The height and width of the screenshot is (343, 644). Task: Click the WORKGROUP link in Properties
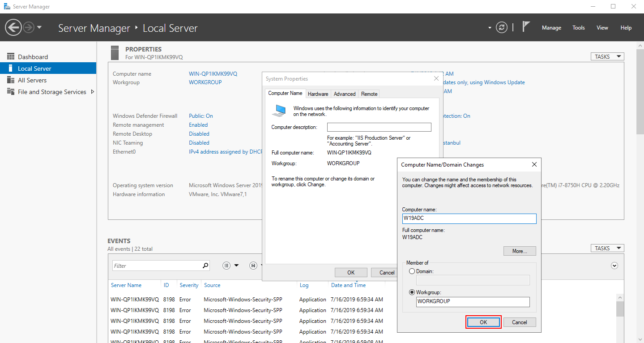click(205, 82)
